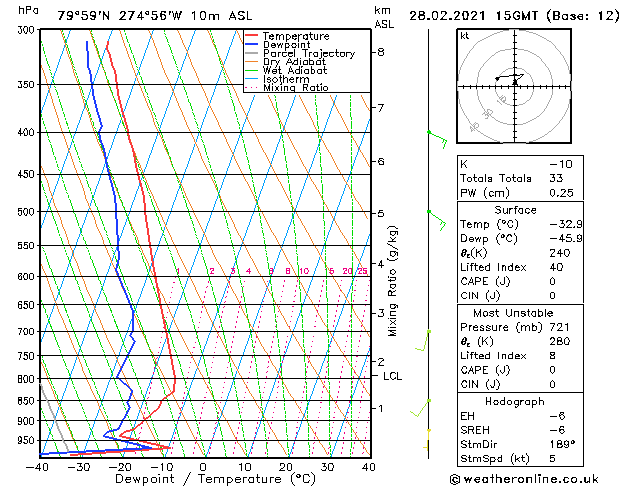Click the Wet Adiabat legend entry
This screenshot has height=486, width=629.
click(x=295, y=70)
